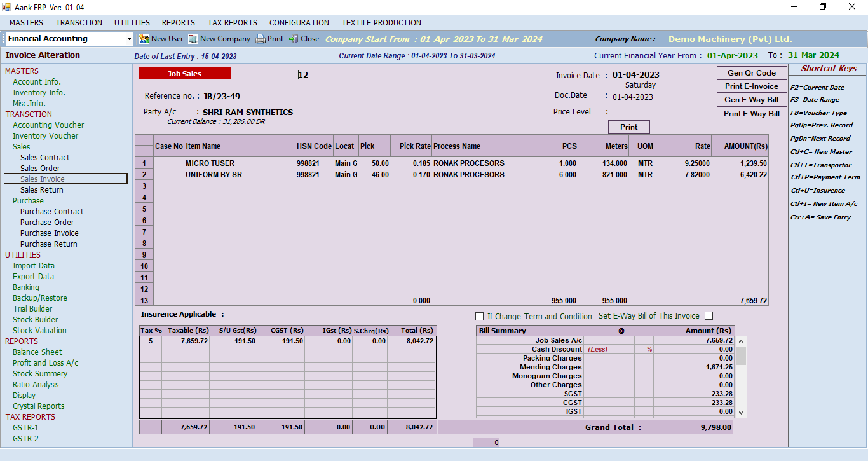
Task: Click the New User toolbar icon
Action: (x=144, y=39)
